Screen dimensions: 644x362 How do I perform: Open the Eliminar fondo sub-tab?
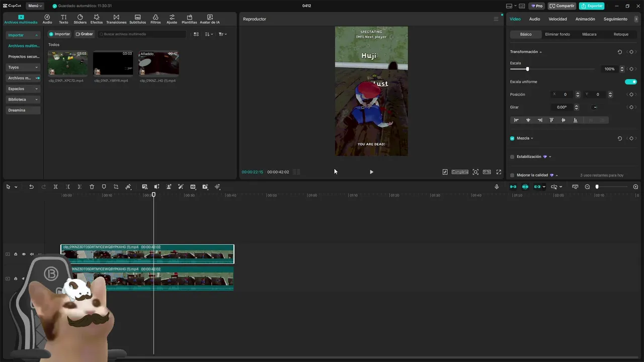(x=557, y=34)
